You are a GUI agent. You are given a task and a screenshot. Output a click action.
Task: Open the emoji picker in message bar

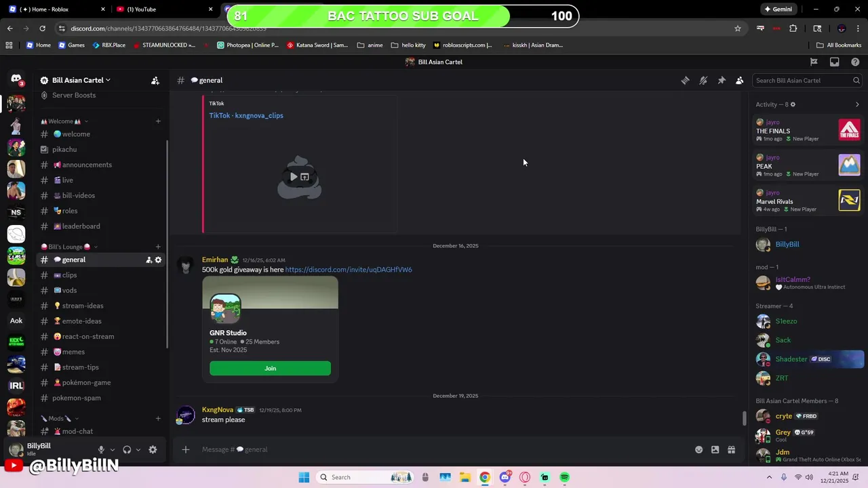[698, 449]
